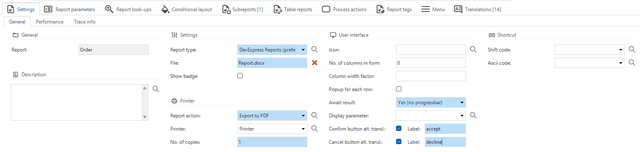This screenshot has width=644, height=152.
Task: Click the magnifier beside Report action
Action: pos(315,115)
